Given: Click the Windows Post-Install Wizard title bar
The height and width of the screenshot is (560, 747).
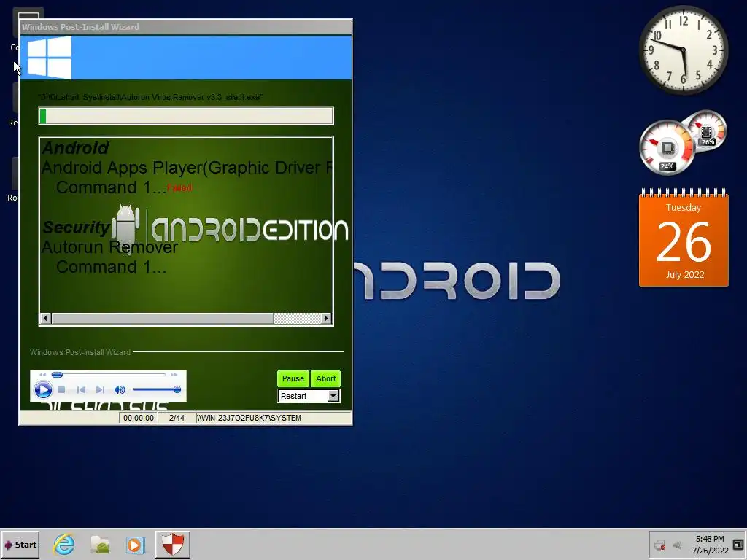Looking at the screenshot, I should [186, 27].
